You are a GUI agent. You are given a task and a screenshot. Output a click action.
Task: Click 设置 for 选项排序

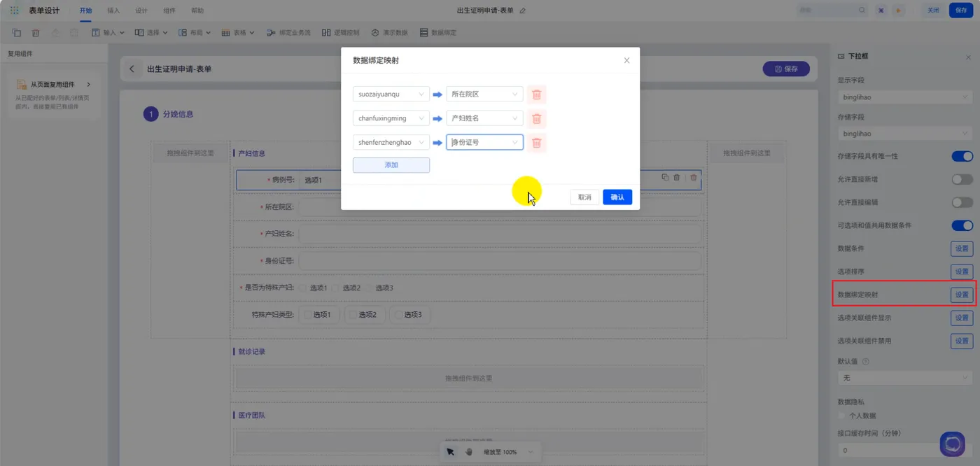point(962,271)
